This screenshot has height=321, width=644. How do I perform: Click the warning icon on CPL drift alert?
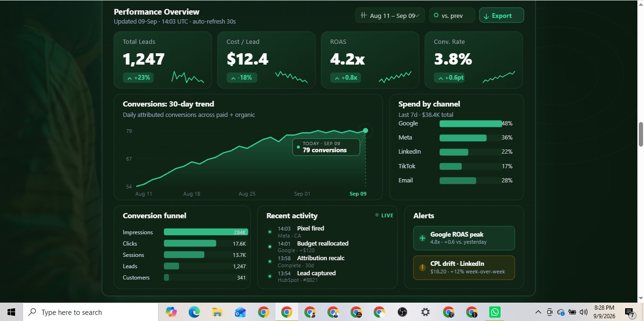(x=422, y=268)
